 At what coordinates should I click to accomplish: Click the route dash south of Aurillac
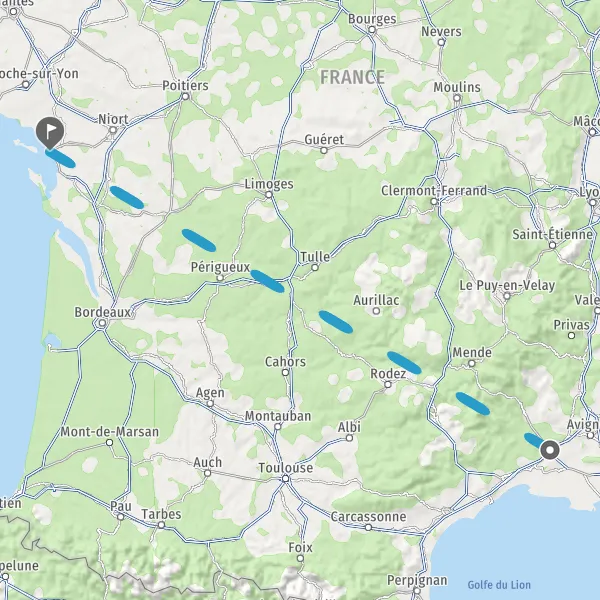coord(336,322)
